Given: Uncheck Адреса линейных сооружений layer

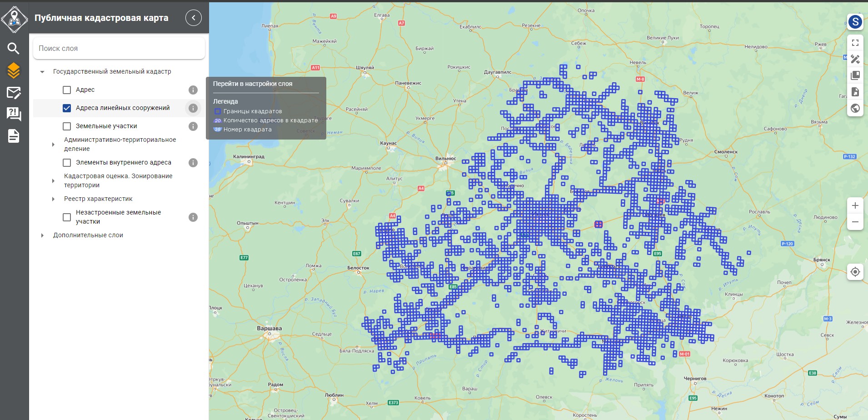Looking at the screenshot, I should click(x=67, y=108).
